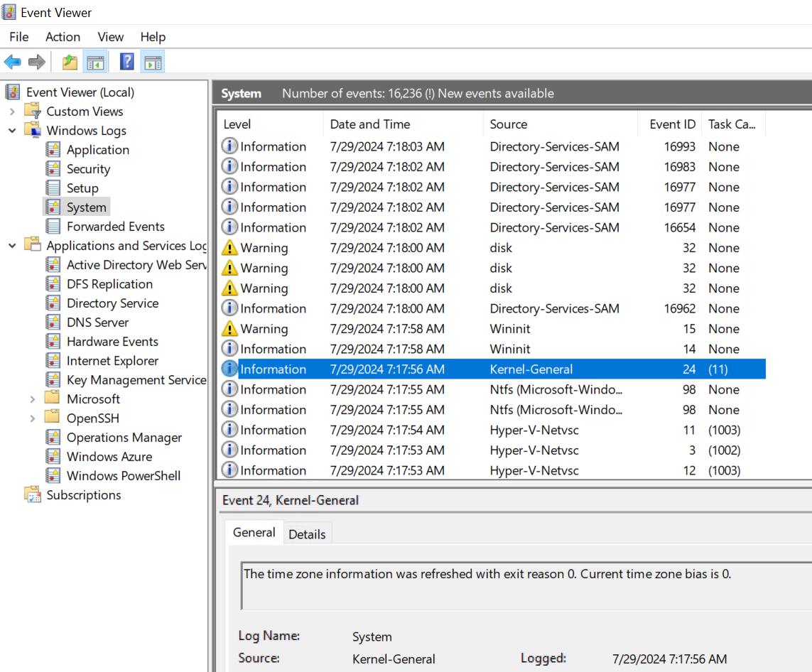Select Windows Azure log

(109, 456)
